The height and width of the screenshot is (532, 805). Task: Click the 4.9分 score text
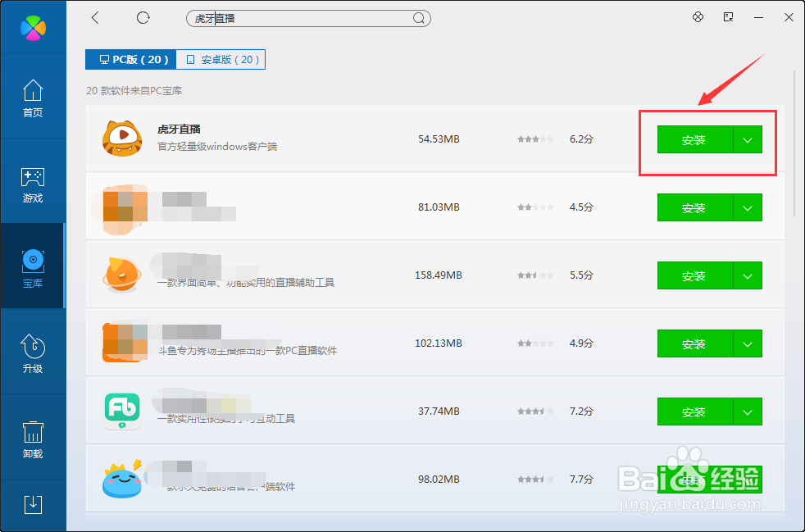(x=581, y=343)
